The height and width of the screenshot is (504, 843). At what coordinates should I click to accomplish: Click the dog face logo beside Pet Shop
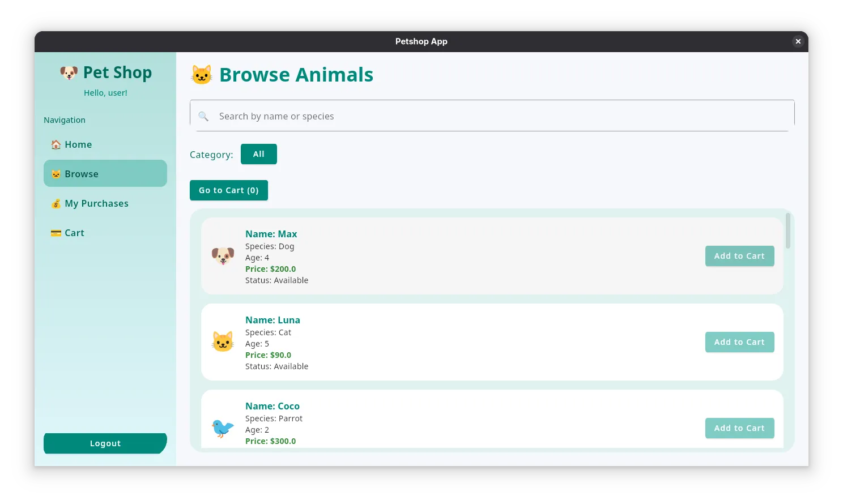[x=69, y=73]
